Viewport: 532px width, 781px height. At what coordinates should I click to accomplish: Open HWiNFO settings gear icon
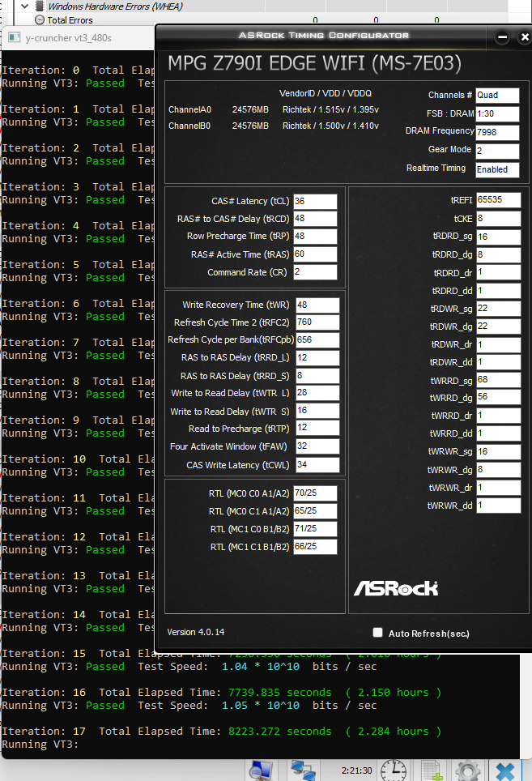tap(468, 770)
